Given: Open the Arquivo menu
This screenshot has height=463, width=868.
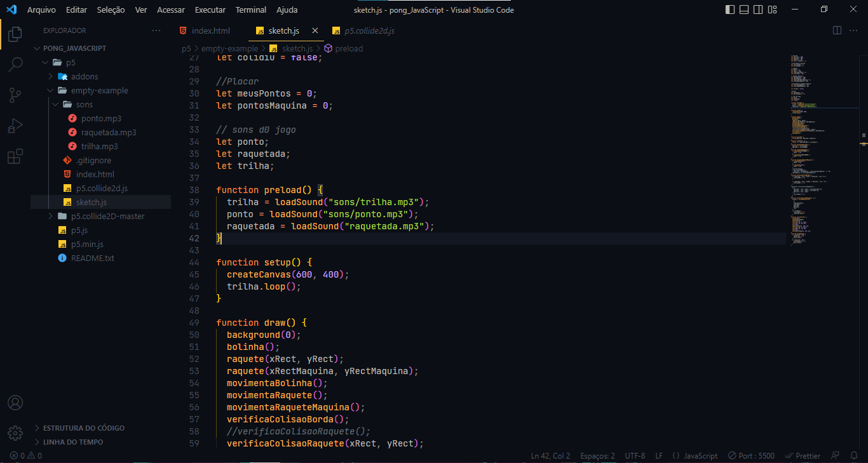Looking at the screenshot, I should [x=41, y=10].
